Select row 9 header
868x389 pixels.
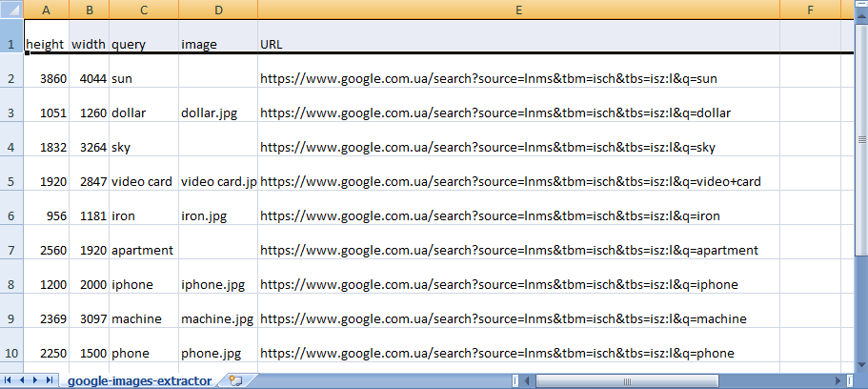(x=11, y=312)
